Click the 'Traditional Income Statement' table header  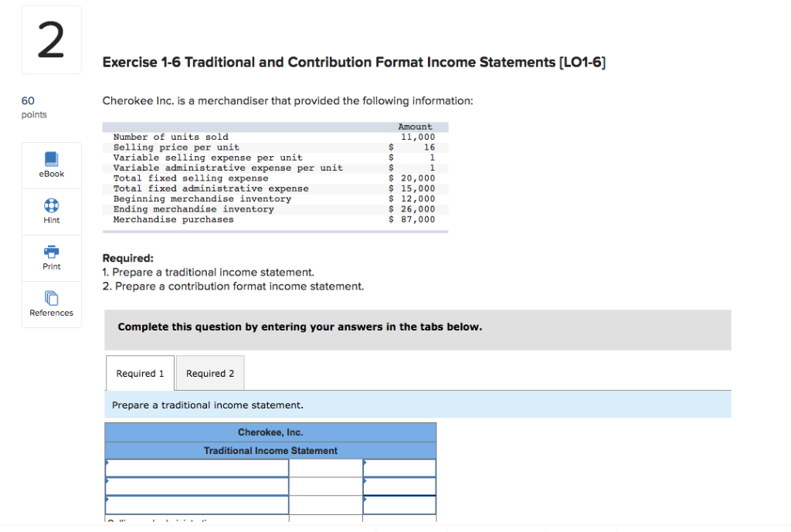(270, 450)
